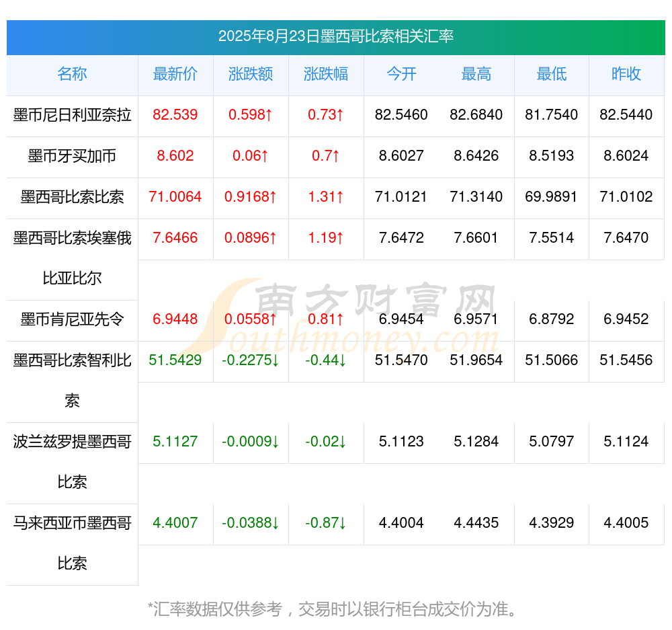Viewport: 672px width, 630px height.
Task: Click the opening value 4.4004
Action: tap(401, 523)
